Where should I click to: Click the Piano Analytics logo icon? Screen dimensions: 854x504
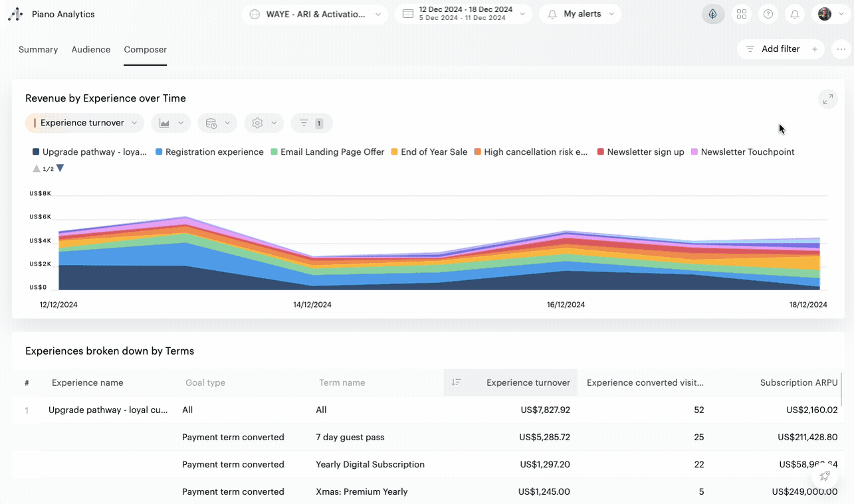point(15,14)
